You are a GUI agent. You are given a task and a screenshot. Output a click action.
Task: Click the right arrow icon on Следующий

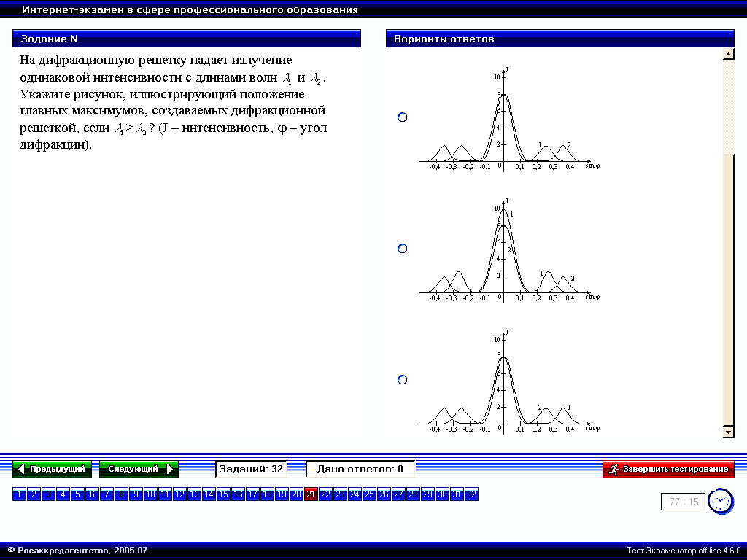click(170, 469)
